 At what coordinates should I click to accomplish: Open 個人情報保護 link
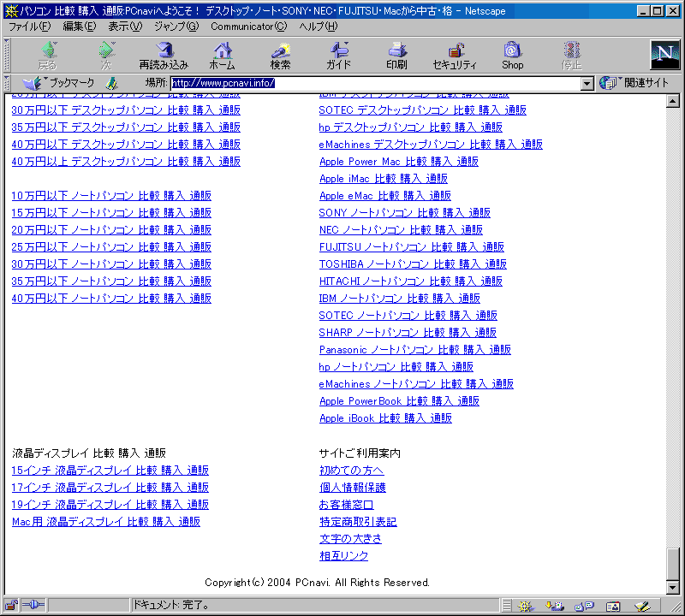pyautogui.click(x=353, y=487)
